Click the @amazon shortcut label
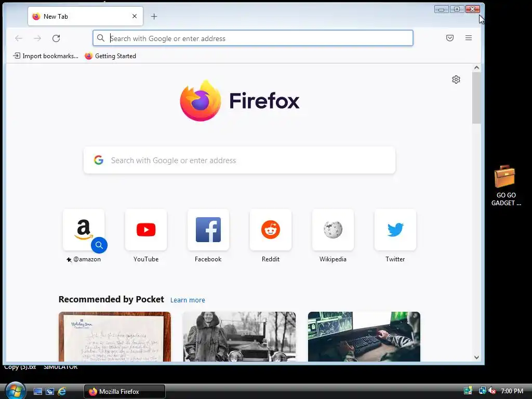This screenshot has height=399, width=532. [84, 259]
